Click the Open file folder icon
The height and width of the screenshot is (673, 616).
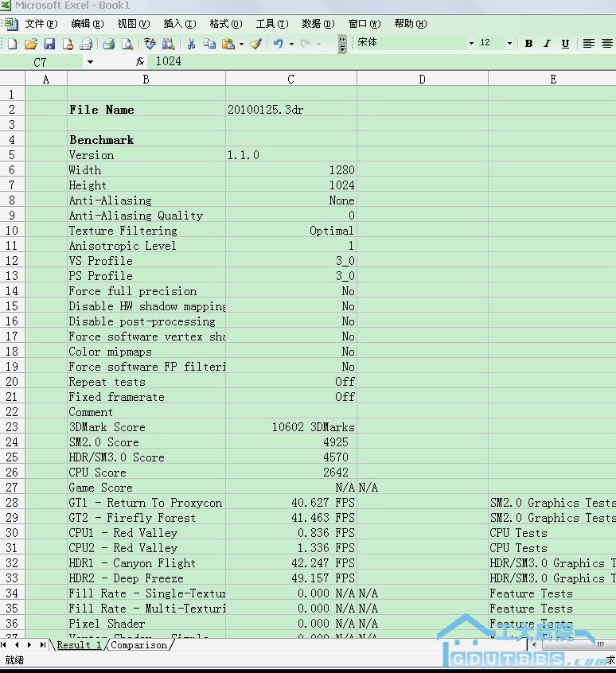point(31,44)
